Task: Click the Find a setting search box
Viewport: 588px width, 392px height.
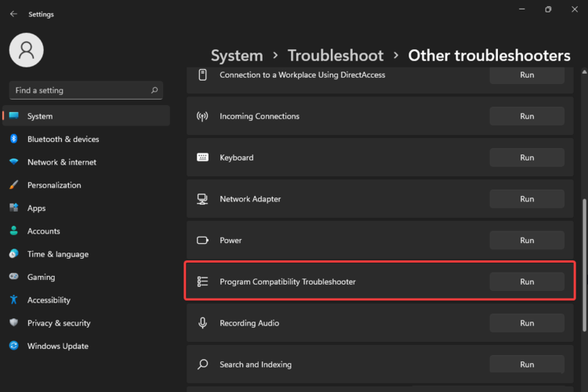Action: click(x=78, y=90)
